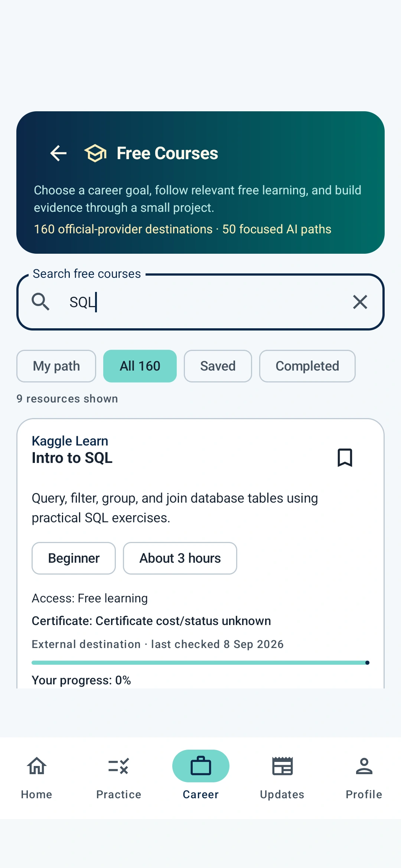The width and height of the screenshot is (401, 868).
Task: Bookmark the Intro to SQL course
Action: [x=345, y=457]
